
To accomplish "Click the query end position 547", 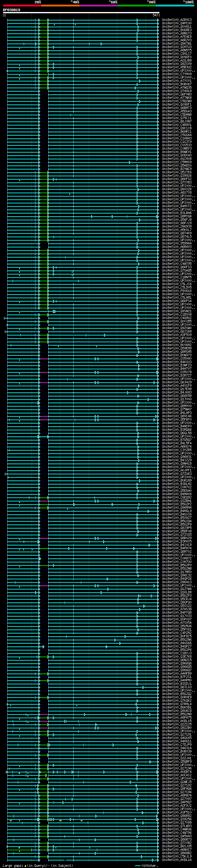I will coord(155,15).
